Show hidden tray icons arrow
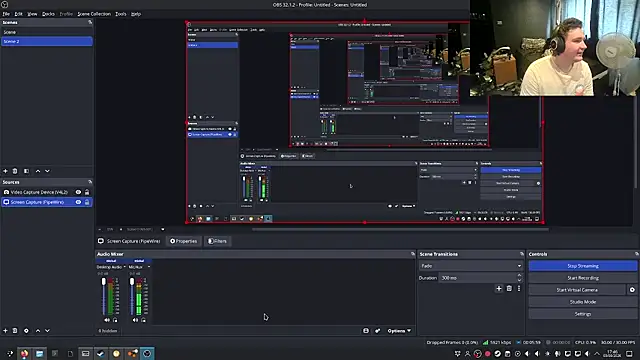The height and width of the screenshot is (360, 640). pos(597,354)
